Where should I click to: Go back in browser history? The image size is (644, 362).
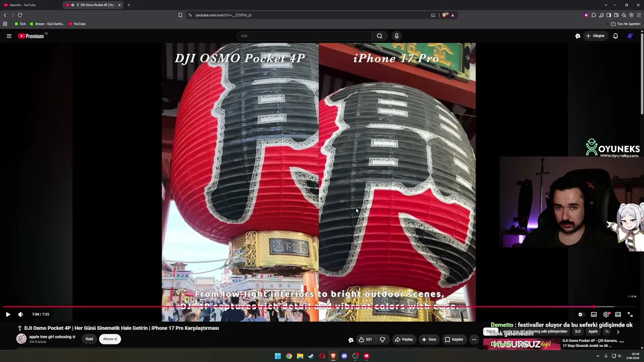5,15
